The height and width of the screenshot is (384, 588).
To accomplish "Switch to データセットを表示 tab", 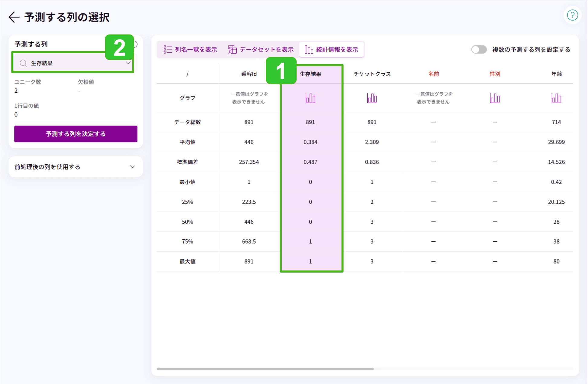I will 261,49.
